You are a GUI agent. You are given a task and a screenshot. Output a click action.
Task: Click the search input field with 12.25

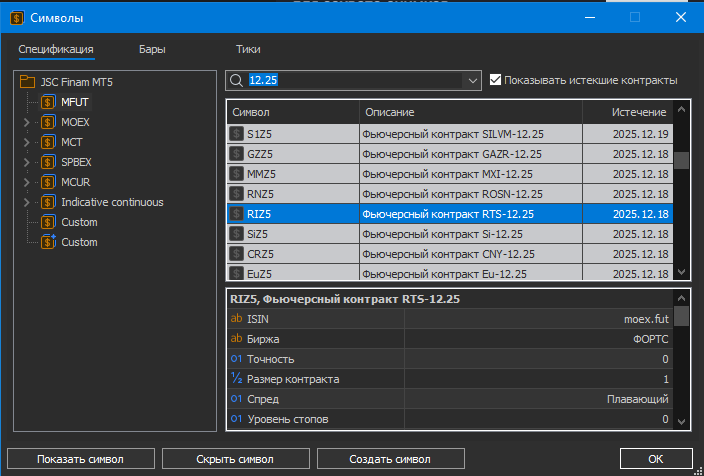pos(355,80)
